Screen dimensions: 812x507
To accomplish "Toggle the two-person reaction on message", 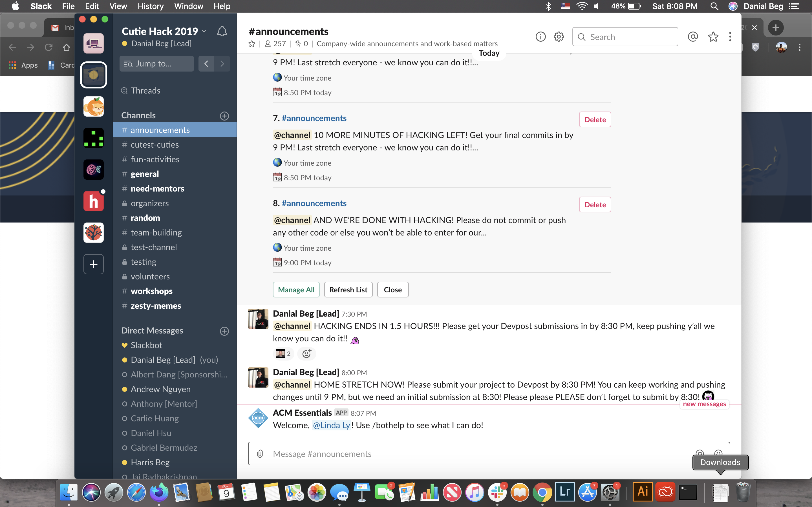I will click(x=284, y=354).
